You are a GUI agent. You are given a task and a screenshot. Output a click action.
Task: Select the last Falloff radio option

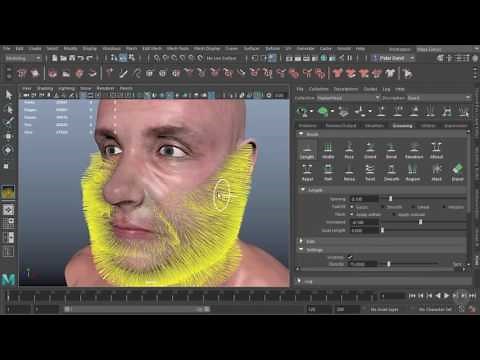pyautogui.click(x=444, y=207)
